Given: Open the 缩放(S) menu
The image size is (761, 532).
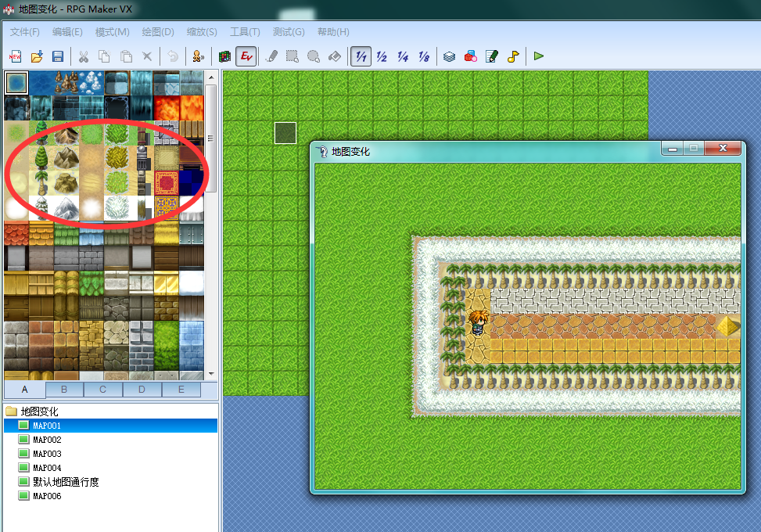Looking at the screenshot, I should [202, 32].
